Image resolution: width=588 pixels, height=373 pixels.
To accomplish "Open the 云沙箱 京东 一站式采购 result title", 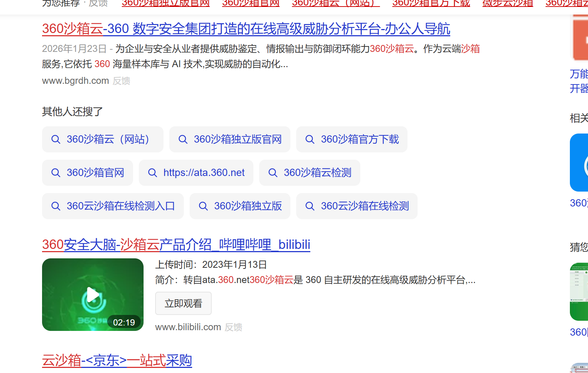I will (x=117, y=360).
